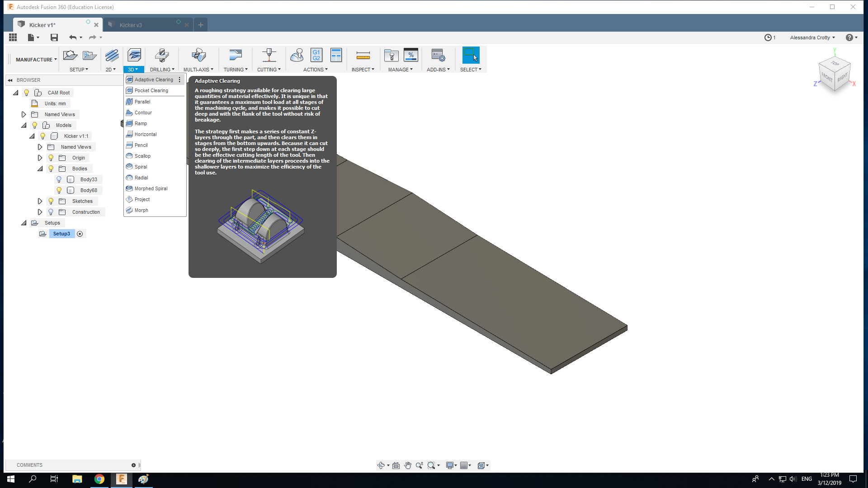Viewport: 868px width, 488px height.
Task: Open Display Settings icon in navigation bar
Action: pyautogui.click(x=450, y=465)
